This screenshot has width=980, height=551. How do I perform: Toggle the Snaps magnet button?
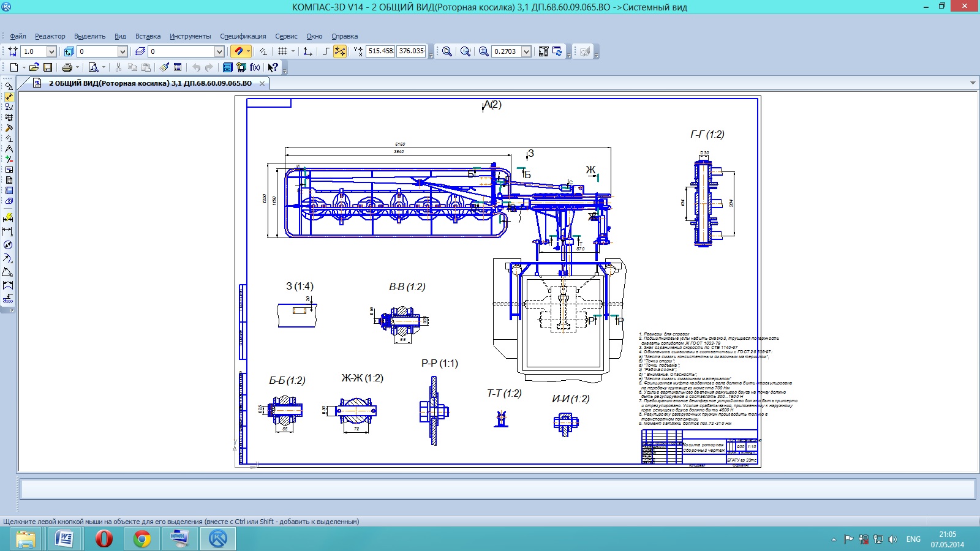click(238, 51)
